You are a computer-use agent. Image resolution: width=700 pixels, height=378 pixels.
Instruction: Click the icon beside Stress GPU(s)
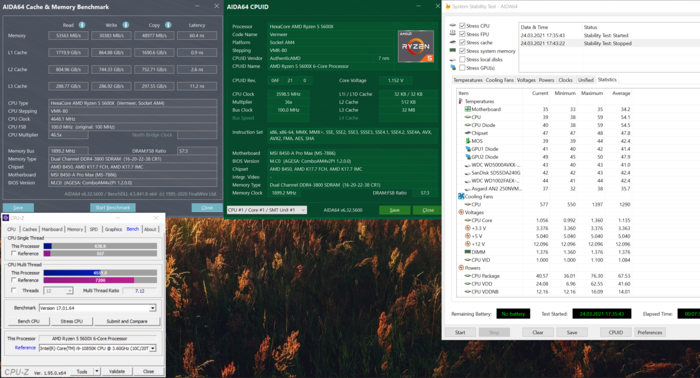[x=453, y=68]
